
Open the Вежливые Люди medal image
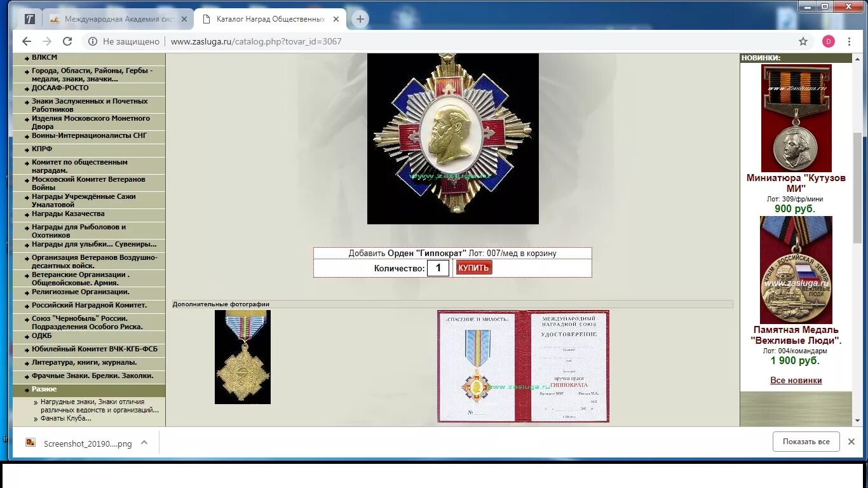[796, 270]
